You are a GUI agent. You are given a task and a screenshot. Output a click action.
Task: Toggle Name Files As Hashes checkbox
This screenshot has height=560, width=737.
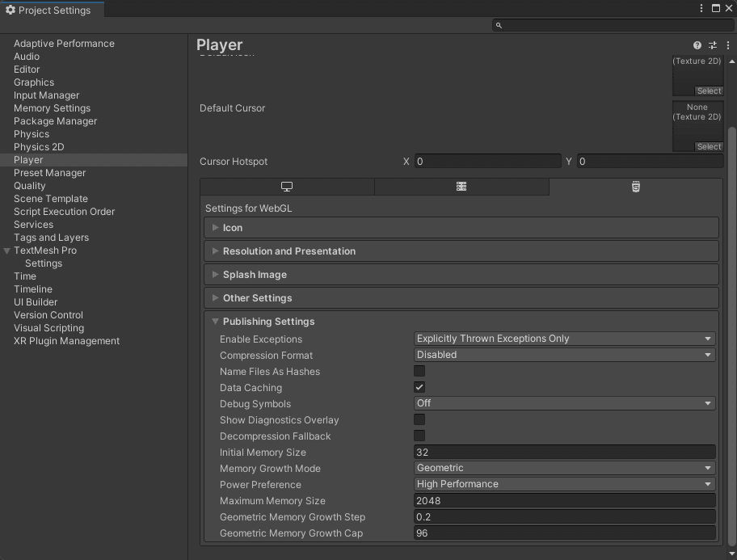pos(419,371)
